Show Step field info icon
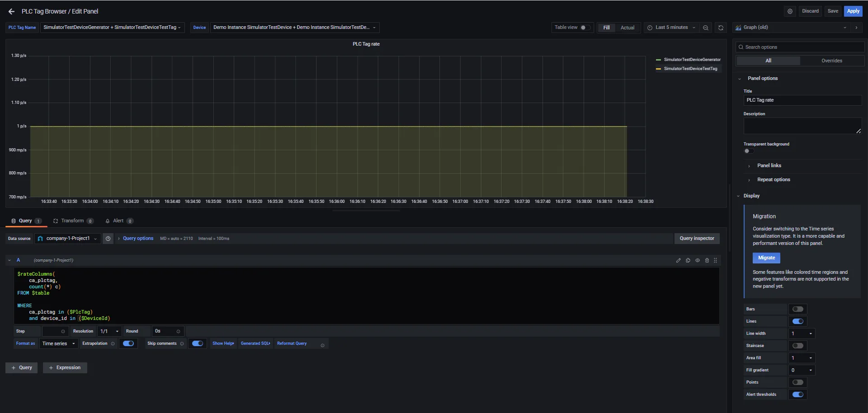This screenshot has height=413, width=868. coord(63,332)
